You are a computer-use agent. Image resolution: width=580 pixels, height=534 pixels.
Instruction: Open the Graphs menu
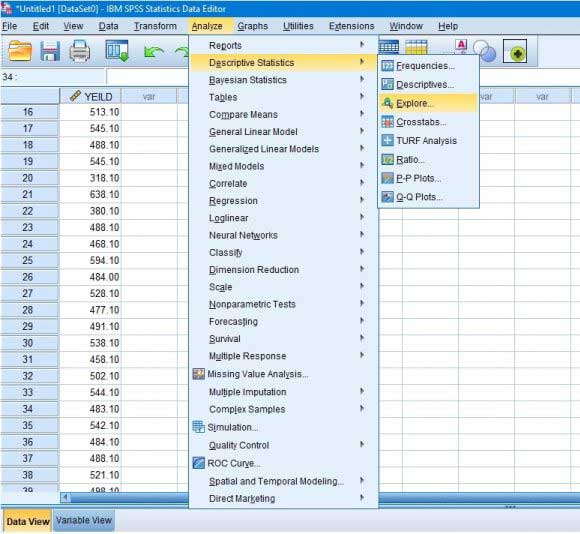pyautogui.click(x=253, y=26)
